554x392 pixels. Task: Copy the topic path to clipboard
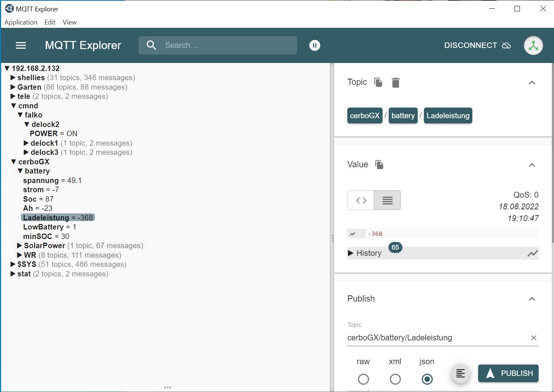click(378, 82)
